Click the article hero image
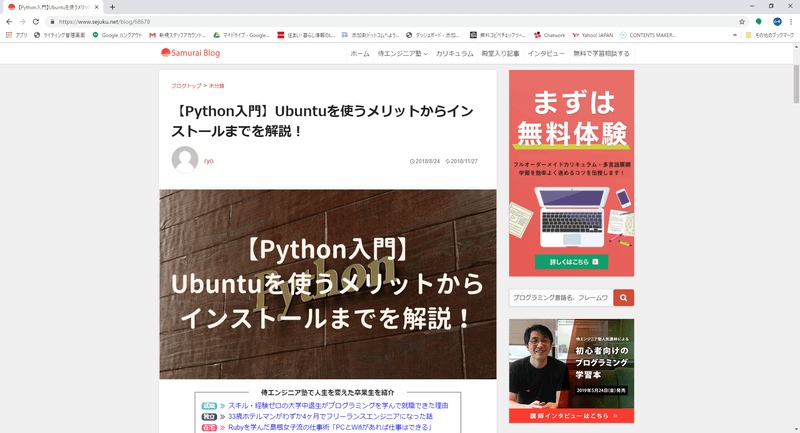This screenshot has width=800, height=433. coord(328,284)
